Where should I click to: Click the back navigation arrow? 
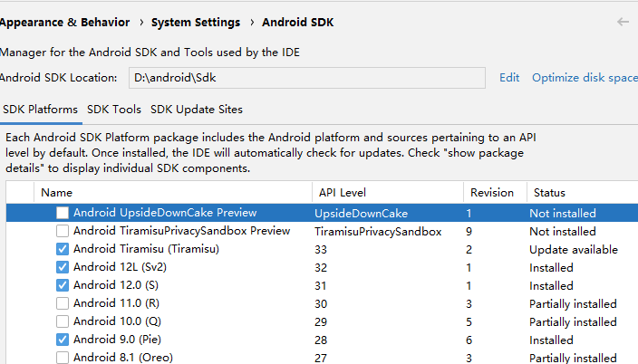pos(623,22)
